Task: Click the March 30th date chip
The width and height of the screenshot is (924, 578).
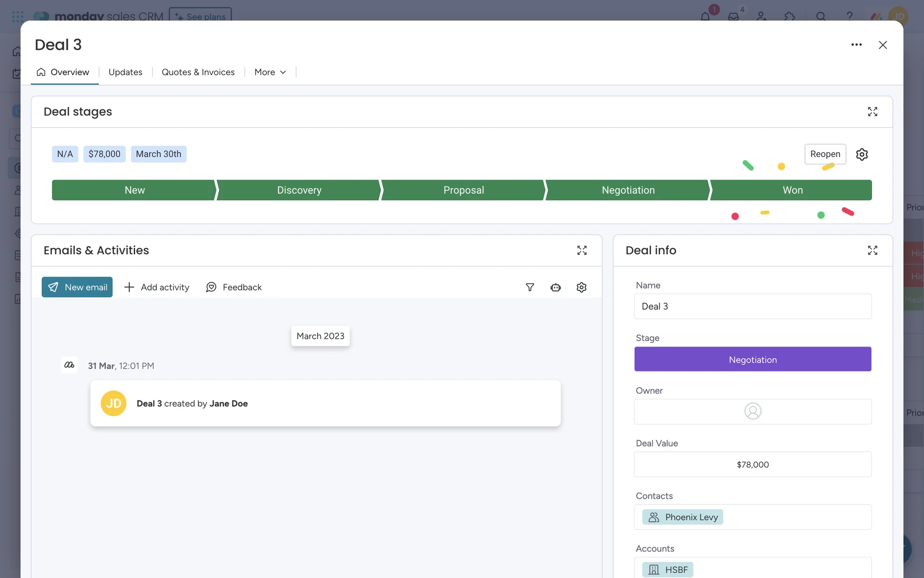Action: tap(158, 154)
